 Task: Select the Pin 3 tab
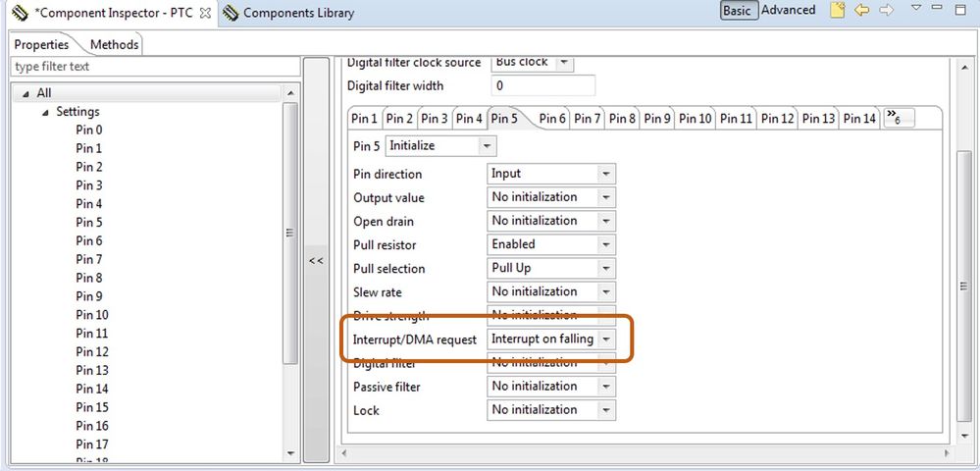click(435, 118)
